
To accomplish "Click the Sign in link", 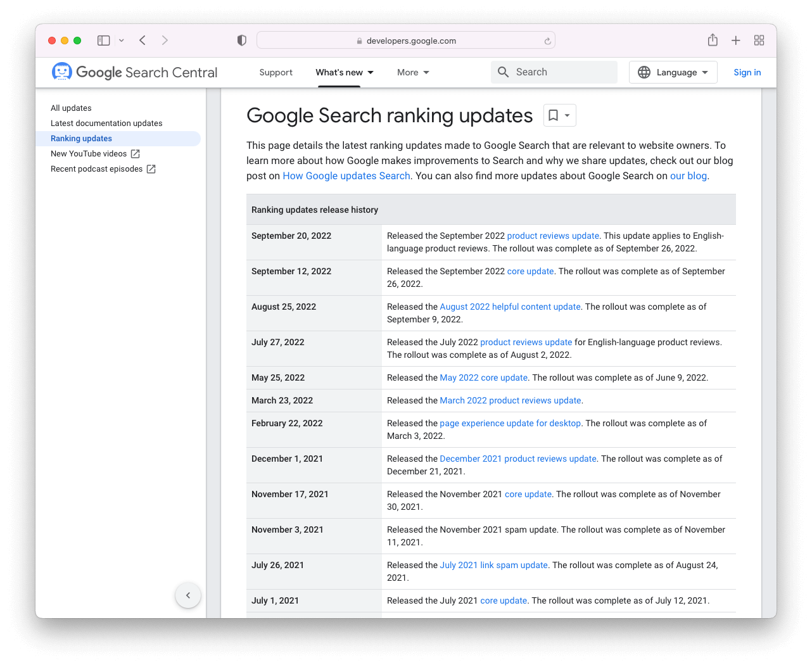I will (747, 72).
